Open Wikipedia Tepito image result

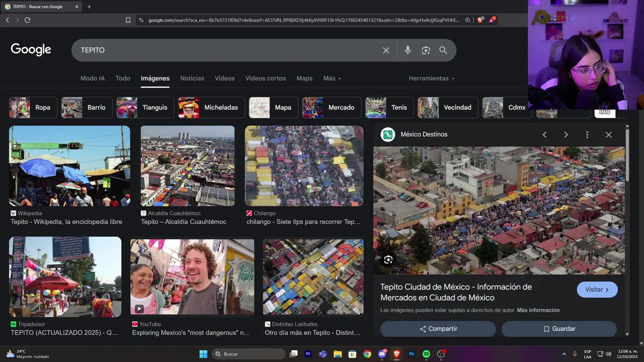(69, 166)
